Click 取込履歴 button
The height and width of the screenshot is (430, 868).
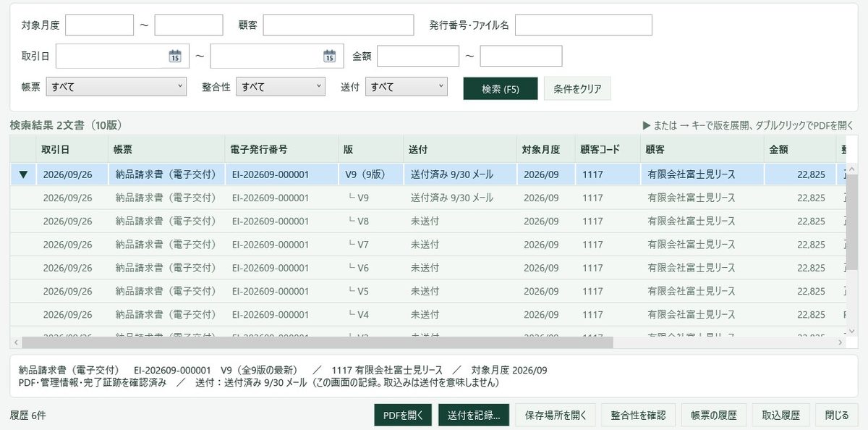(x=781, y=416)
